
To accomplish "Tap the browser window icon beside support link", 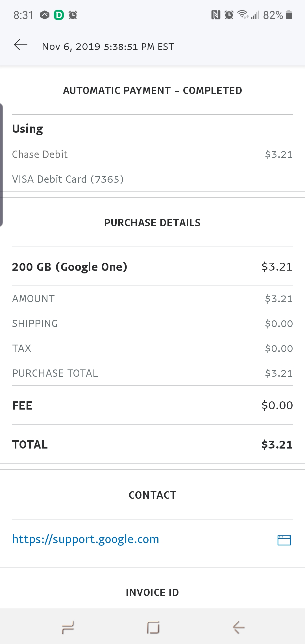I will coord(284,540).
